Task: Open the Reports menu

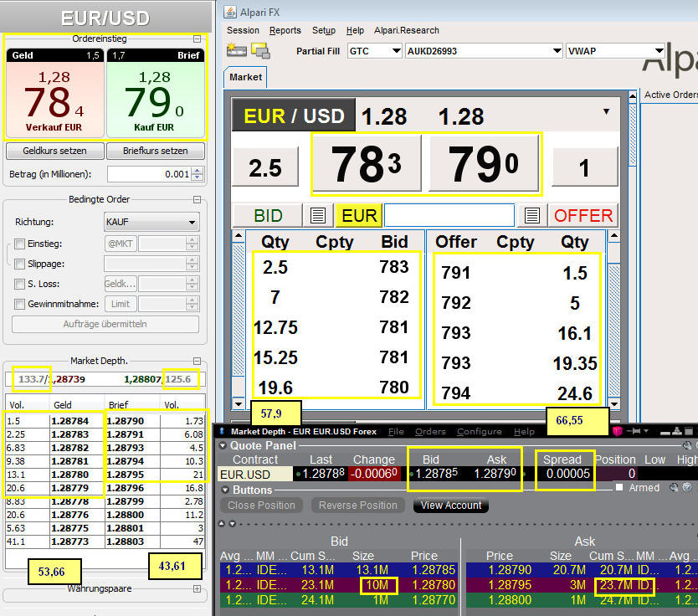Action: [x=285, y=30]
